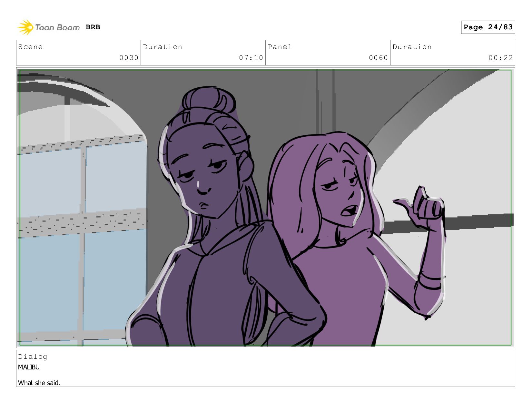Click the 'Scene' header label
The width and height of the screenshot is (532, 411).
tap(30, 47)
